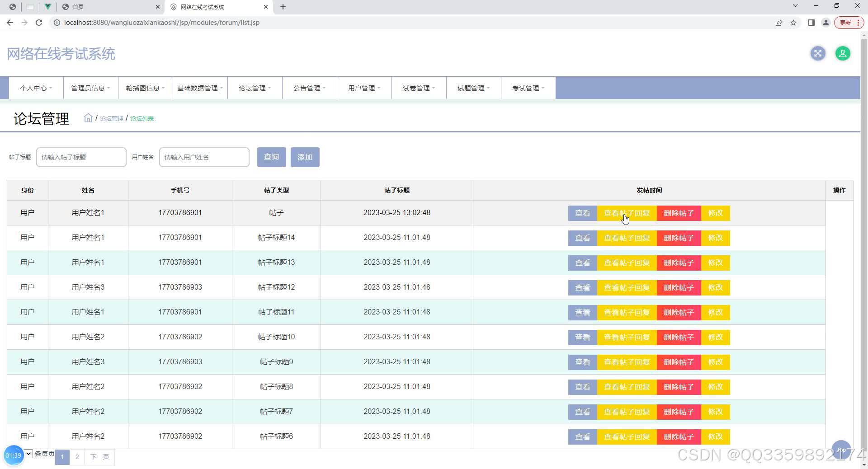Delete the post 帖子标题10
The height and width of the screenshot is (469, 868).
(679, 338)
